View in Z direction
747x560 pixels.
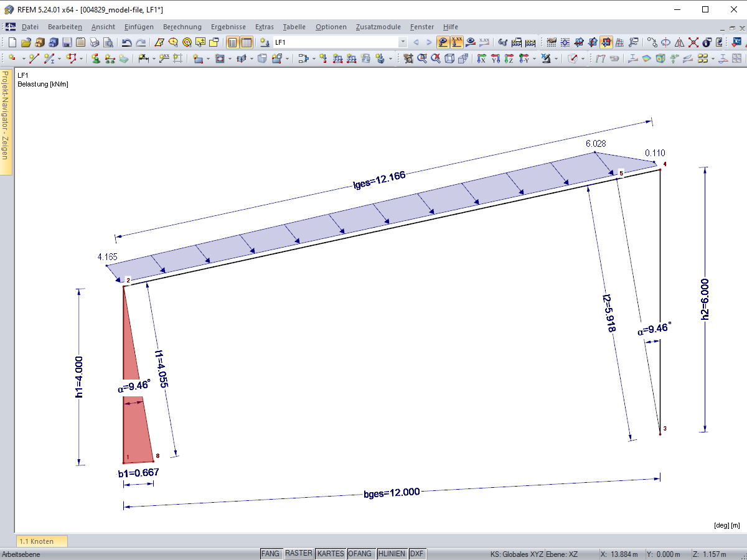pos(509,58)
